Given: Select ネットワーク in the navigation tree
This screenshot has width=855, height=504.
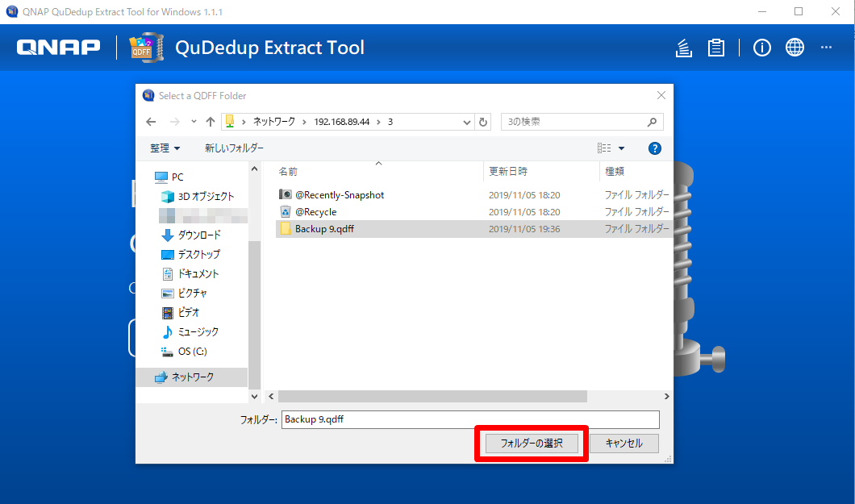Looking at the screenshot, I should tap(192, 377).
